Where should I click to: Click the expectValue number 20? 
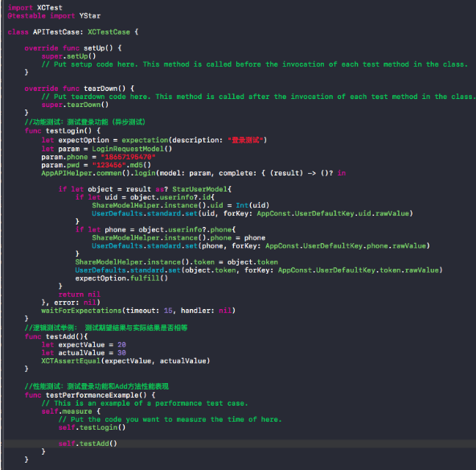[x=121, y=344]
